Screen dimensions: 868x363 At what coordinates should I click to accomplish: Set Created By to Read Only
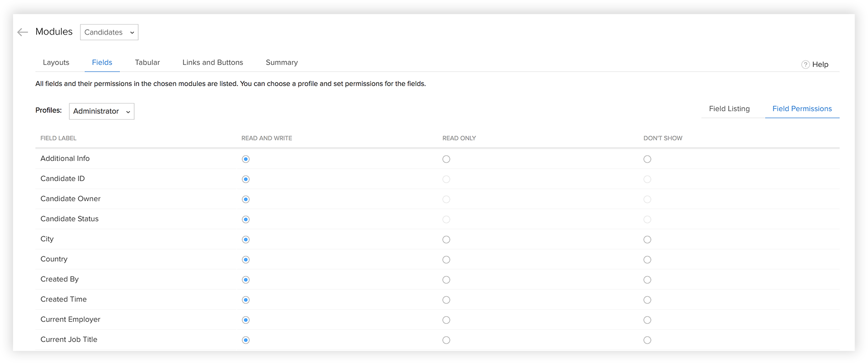(x=446, y=280)
